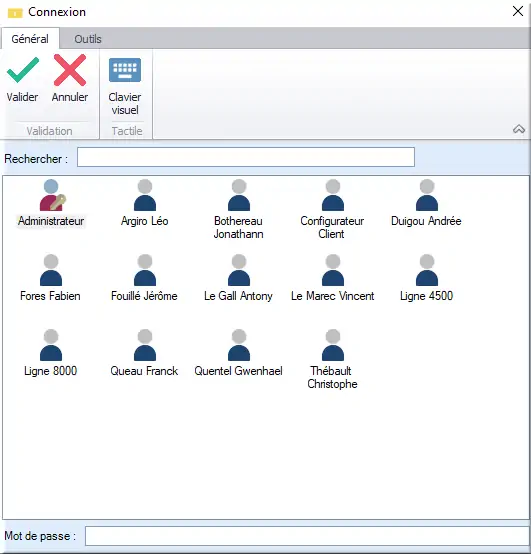
Task: Click the Mot de passe field
Action: coord(307,536)
